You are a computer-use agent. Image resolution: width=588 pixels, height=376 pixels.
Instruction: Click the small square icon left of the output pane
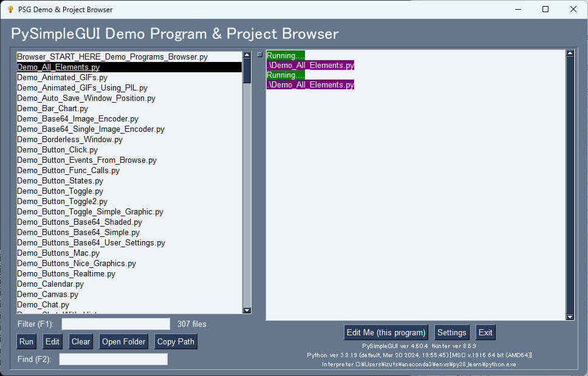259,54
